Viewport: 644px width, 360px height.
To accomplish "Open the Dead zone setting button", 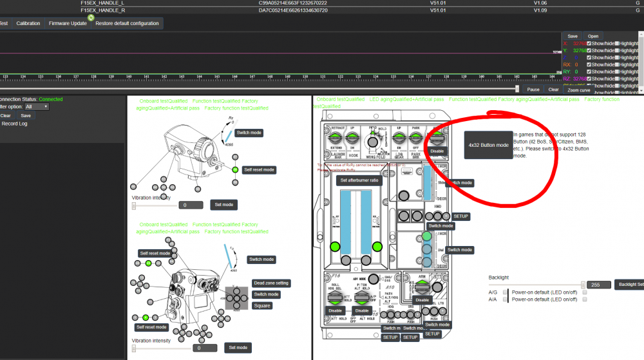I will click(x=271, y=283).
